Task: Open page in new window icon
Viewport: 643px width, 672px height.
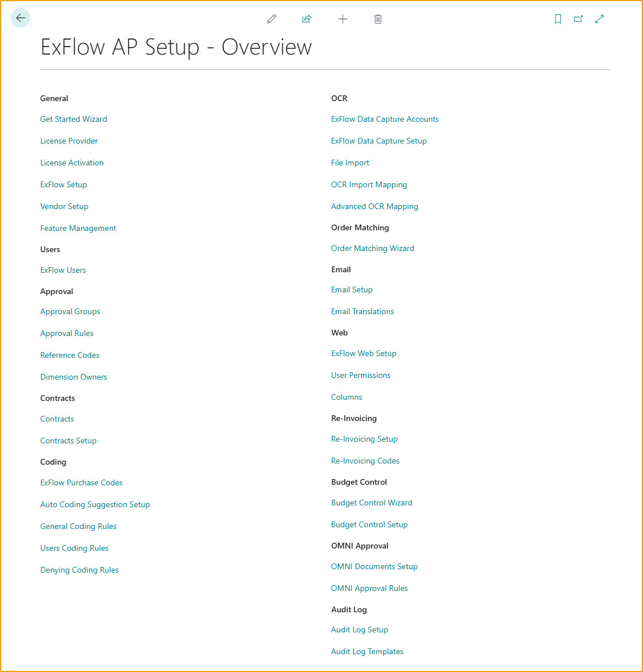Action: (x=578, y=19)
